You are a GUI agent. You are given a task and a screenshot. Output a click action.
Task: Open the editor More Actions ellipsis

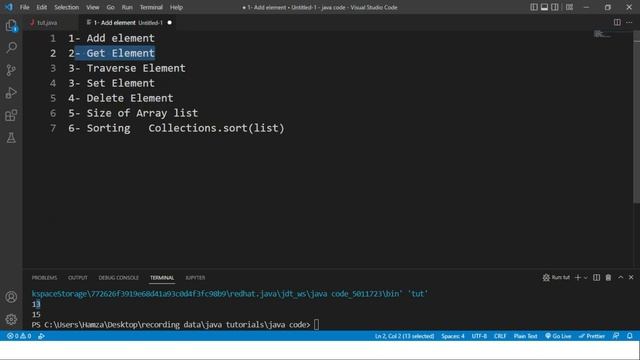click(629, 22)
